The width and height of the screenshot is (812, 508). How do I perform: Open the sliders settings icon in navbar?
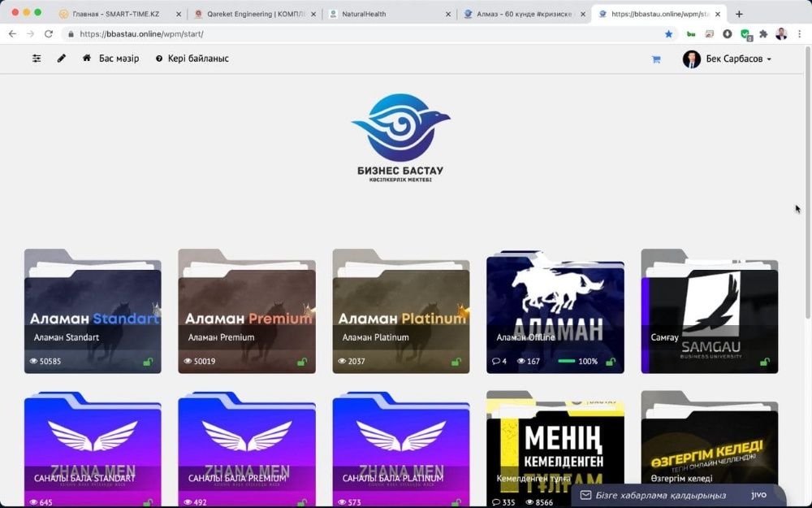click(x=37, y=59)
